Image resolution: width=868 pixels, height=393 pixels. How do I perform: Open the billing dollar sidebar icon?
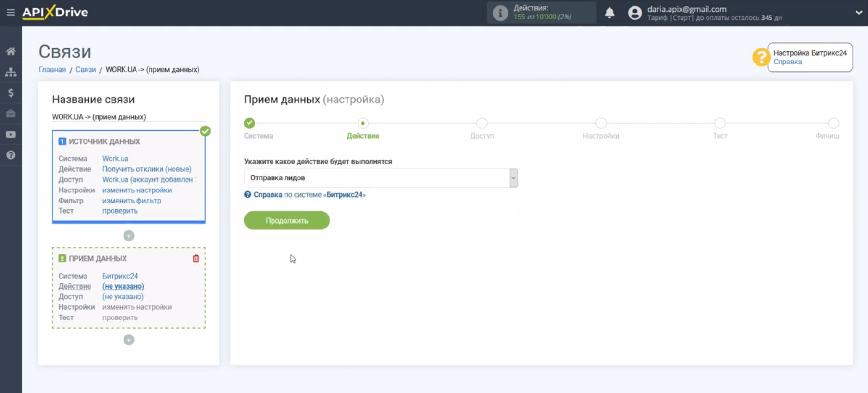click(x=11, y=93)
